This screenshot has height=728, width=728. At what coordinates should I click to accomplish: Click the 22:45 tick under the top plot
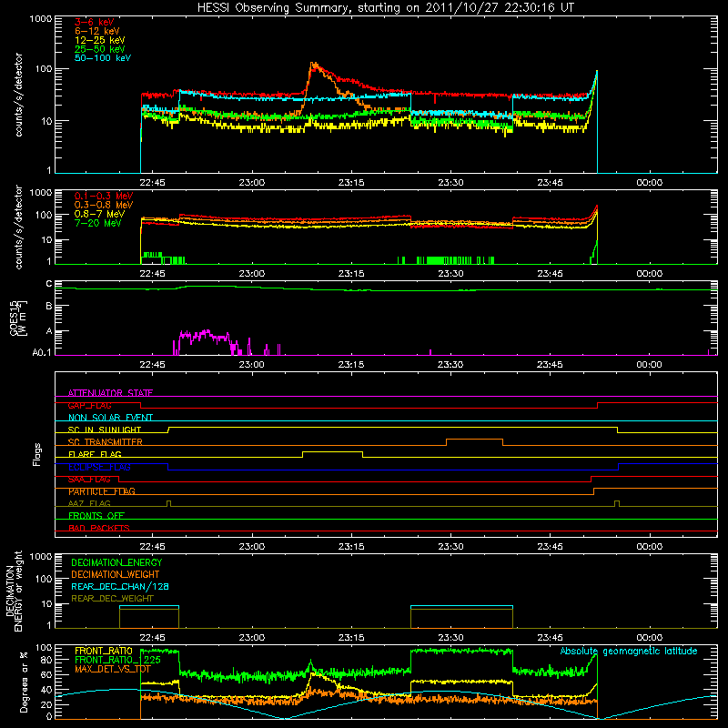(x=152, y=183)
